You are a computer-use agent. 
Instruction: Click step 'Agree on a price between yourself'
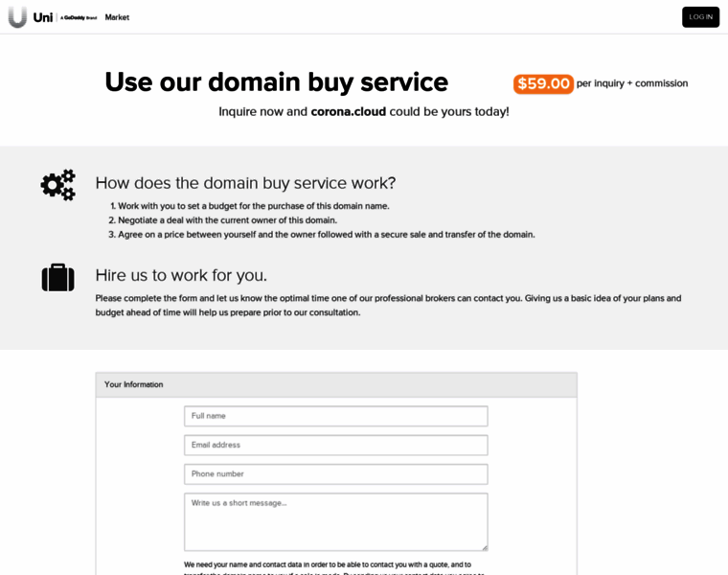(x=327, y=235)
